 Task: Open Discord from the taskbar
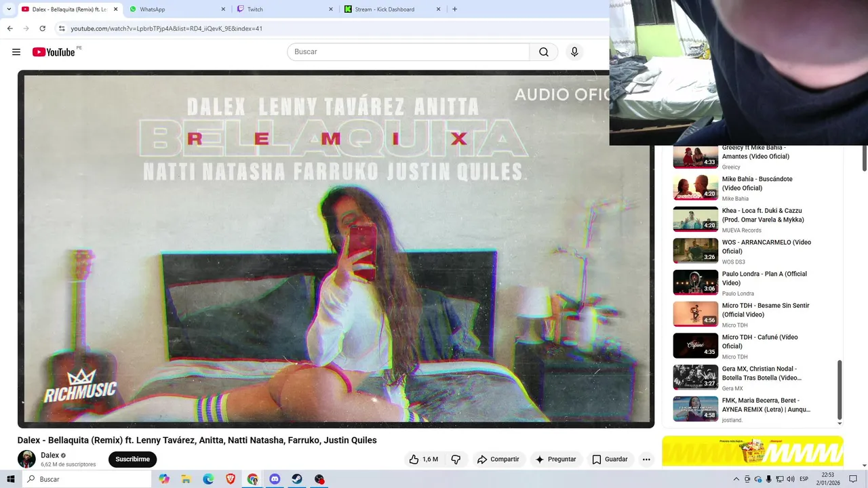pos(275,479)
